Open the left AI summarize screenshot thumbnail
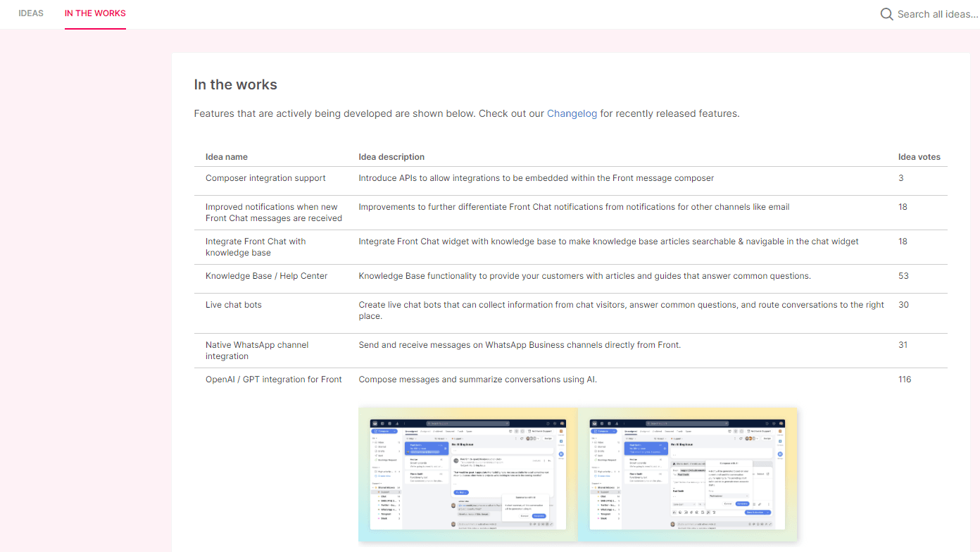 tap(468, 475)
